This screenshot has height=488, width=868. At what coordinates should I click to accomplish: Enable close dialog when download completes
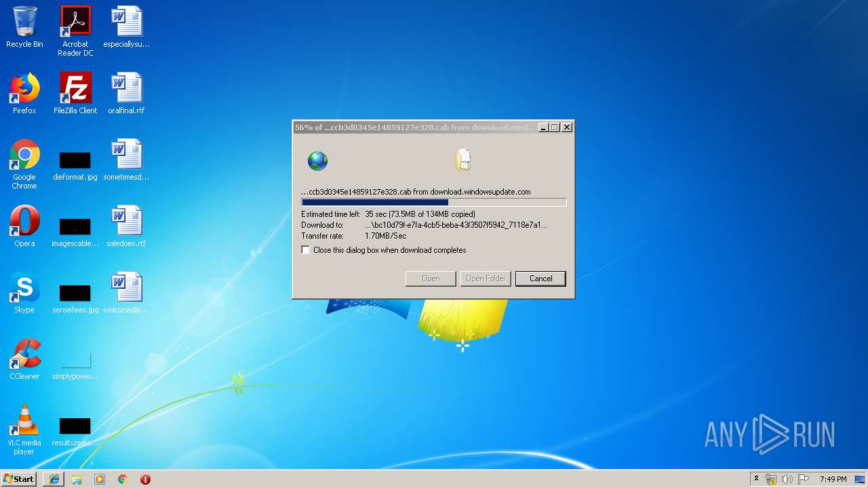[306, 250]
